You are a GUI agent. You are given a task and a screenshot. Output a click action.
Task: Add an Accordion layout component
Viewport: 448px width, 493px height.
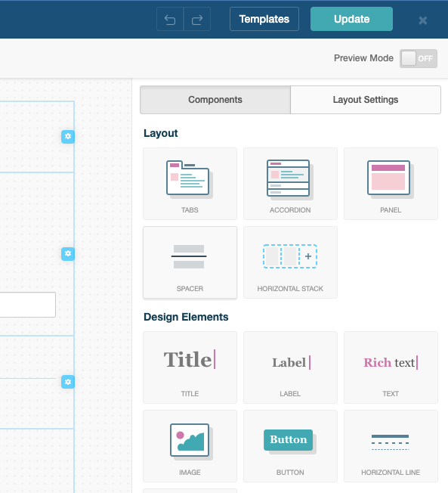coord(290,184)
